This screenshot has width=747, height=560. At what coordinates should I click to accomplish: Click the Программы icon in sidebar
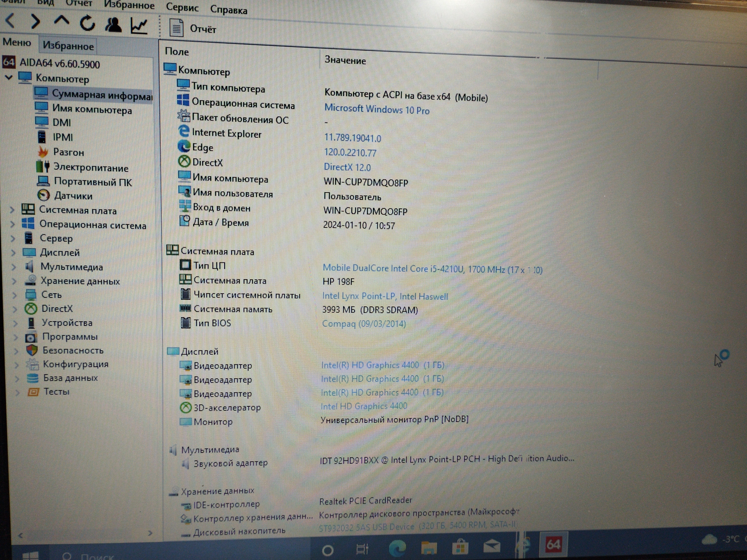click(31, 337)
